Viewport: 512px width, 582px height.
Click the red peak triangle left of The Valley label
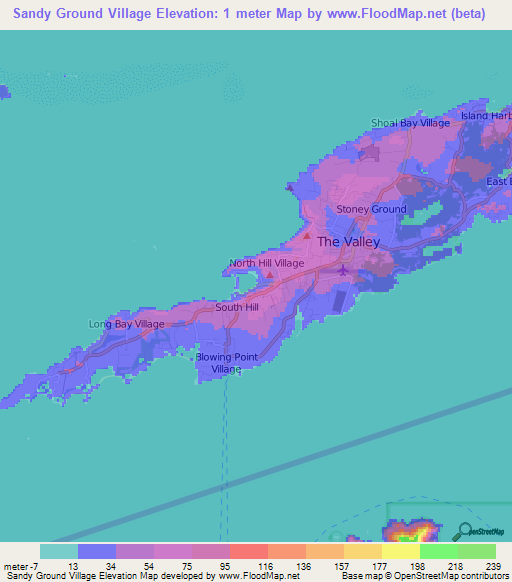pyautogui.click(x=307, y=236)
